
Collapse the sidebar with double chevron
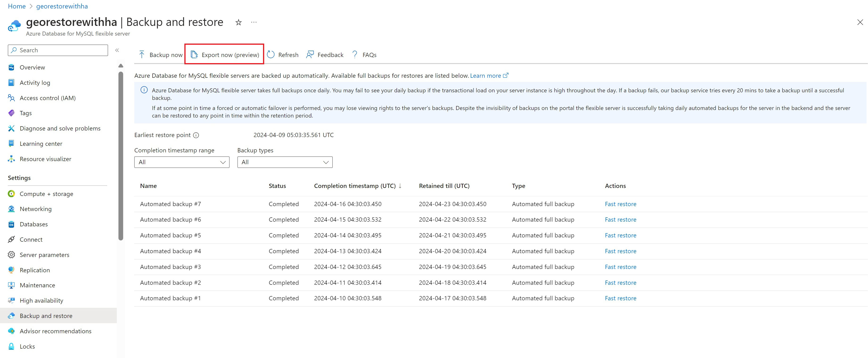click(117, 50)
